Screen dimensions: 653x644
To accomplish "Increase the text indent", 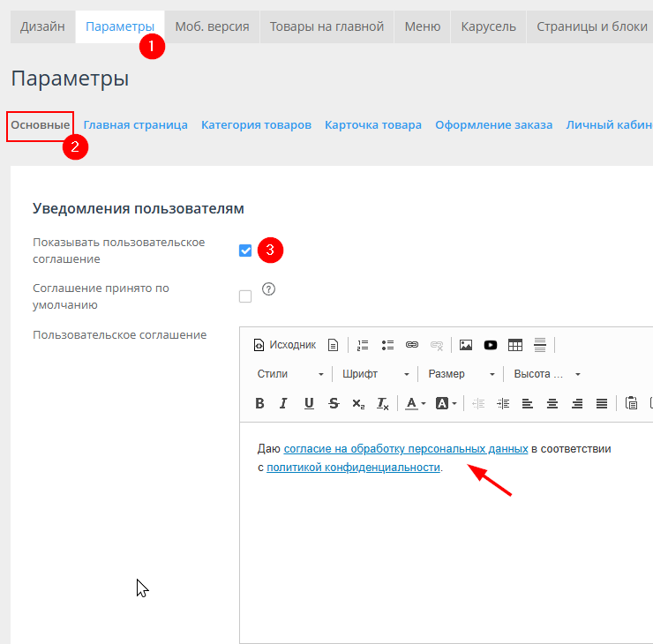I will tap(503, 403).
